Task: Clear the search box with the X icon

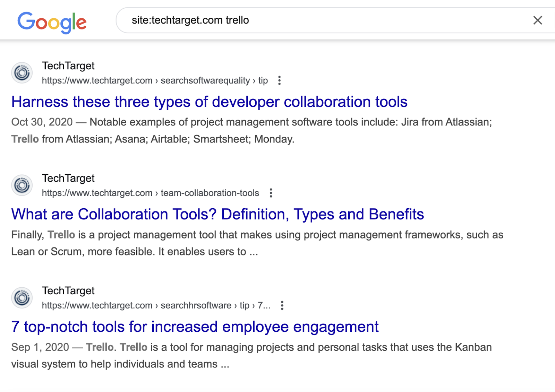Action: click(x=538, y=20)
